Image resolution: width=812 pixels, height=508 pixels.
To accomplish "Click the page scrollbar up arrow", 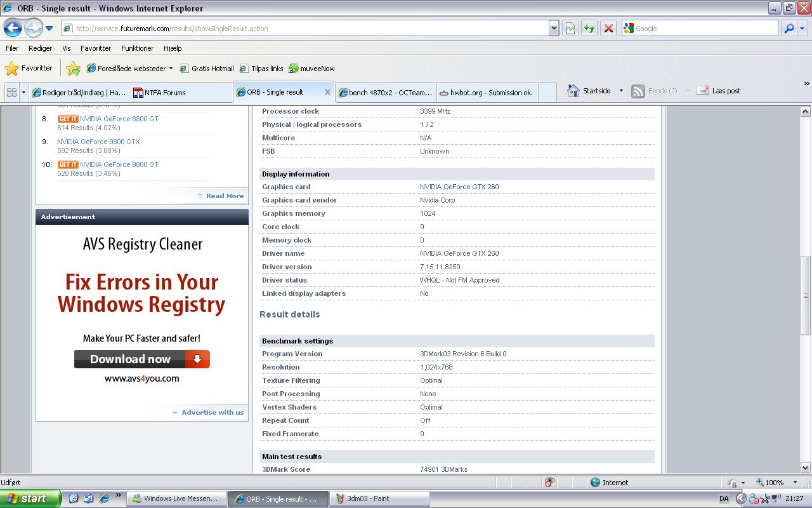I will [806, 112].
